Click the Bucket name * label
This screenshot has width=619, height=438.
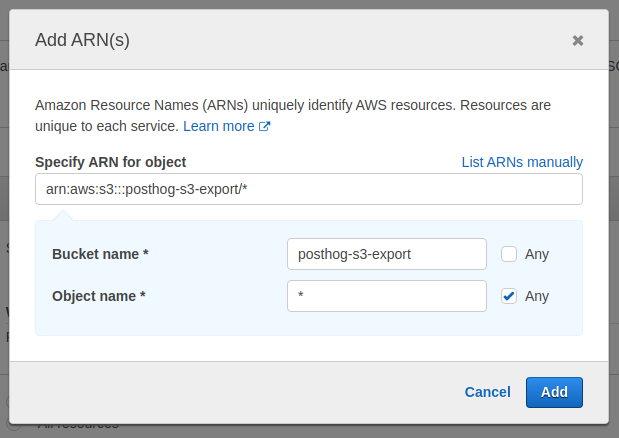(x=100, y=254)
